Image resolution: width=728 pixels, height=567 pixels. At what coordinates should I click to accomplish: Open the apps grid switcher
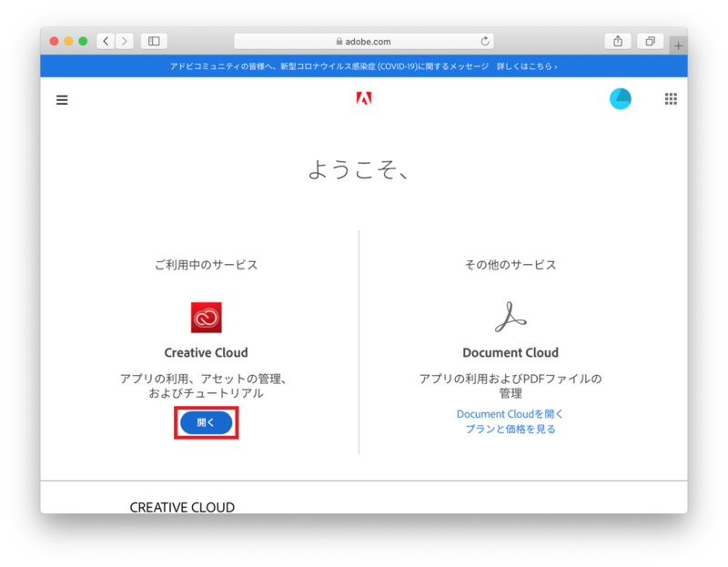671,99
